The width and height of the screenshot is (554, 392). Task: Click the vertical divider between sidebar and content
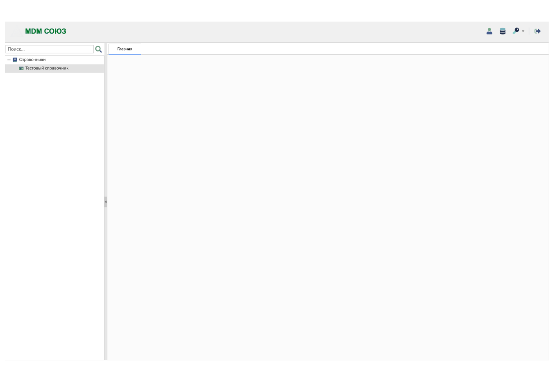[x=105, y=274]
